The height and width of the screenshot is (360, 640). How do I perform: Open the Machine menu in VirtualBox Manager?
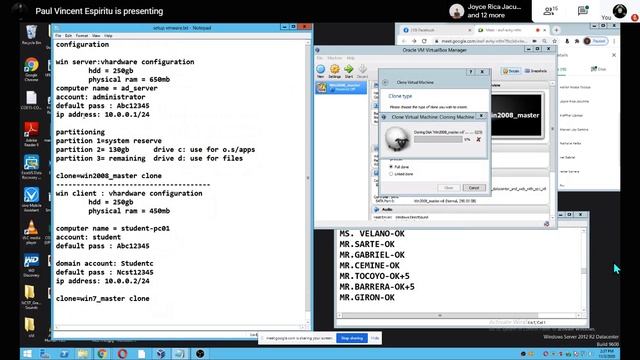(335, 58)
